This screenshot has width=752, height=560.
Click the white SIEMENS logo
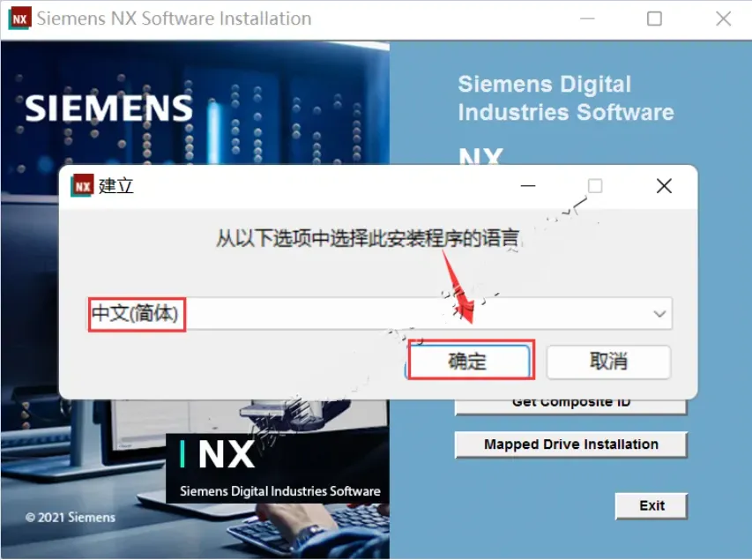click(108, 108)
